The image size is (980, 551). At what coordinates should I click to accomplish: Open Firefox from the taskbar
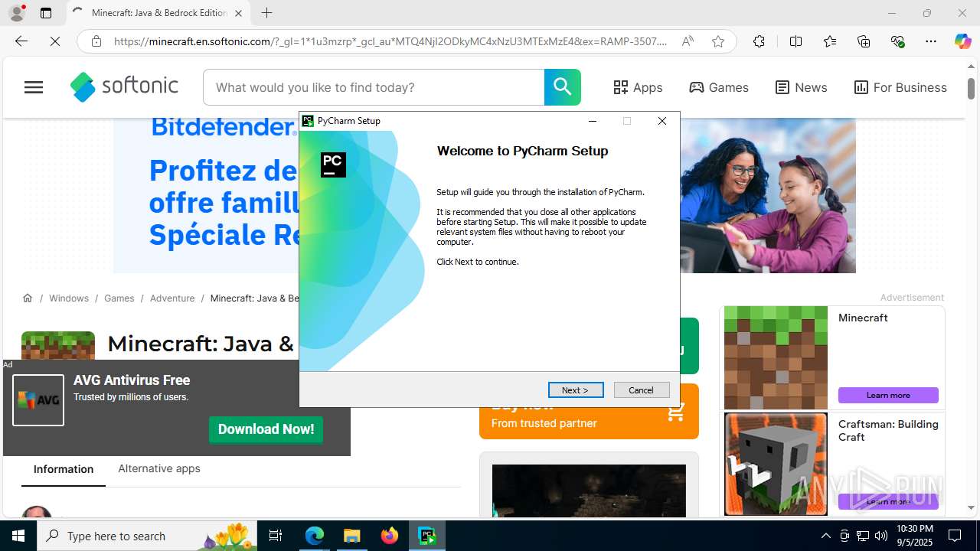[389, 536]
